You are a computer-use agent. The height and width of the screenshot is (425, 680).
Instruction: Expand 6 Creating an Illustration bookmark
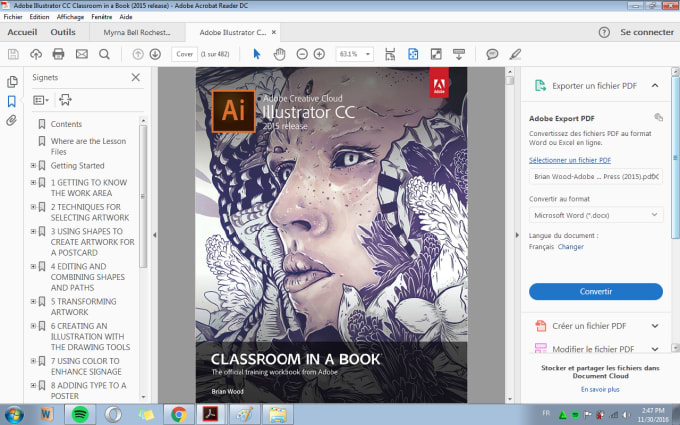(x=33, y=325)
